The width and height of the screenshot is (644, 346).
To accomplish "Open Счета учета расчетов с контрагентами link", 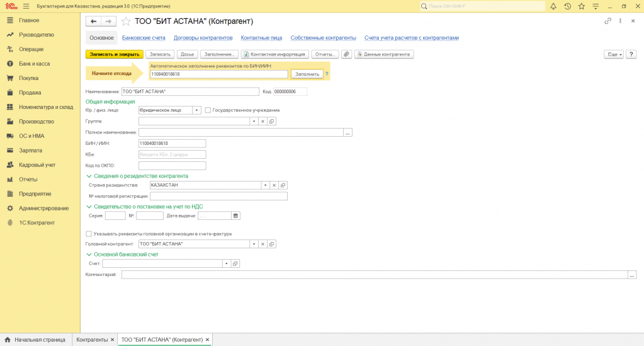I will [x=412, y=38].
